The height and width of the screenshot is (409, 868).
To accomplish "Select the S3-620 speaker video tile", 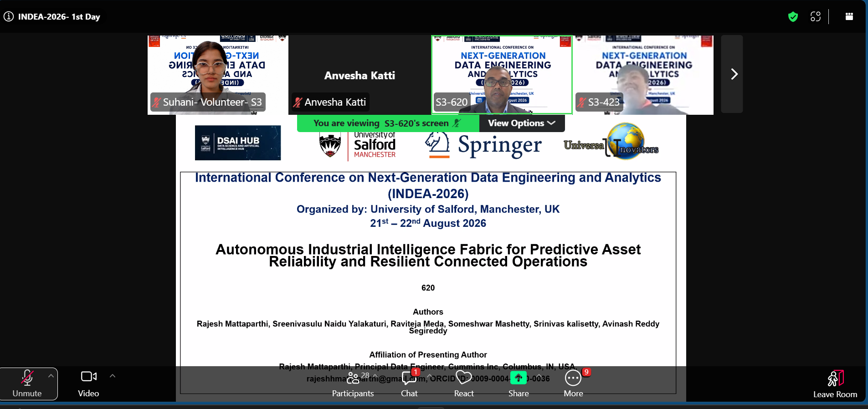I will tap(502, 75).
